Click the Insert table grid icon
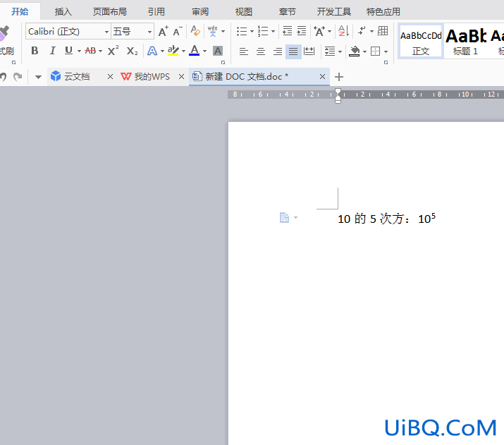 383,31
